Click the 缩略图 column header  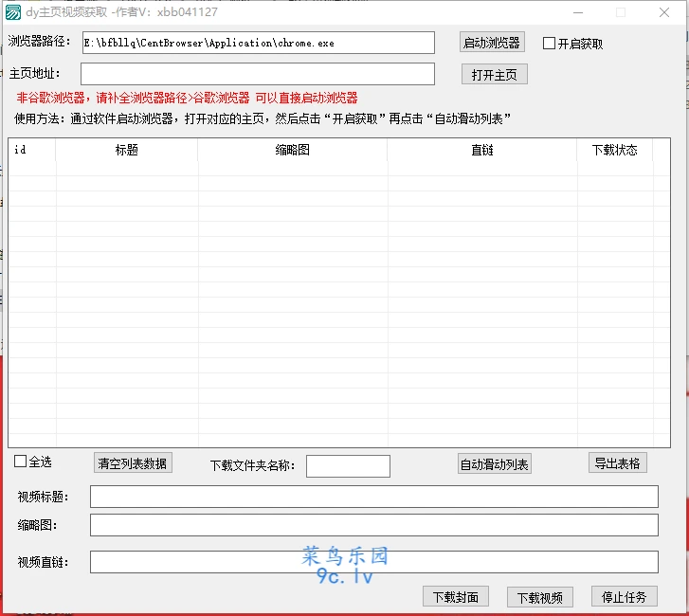click(x=292, y=150)
